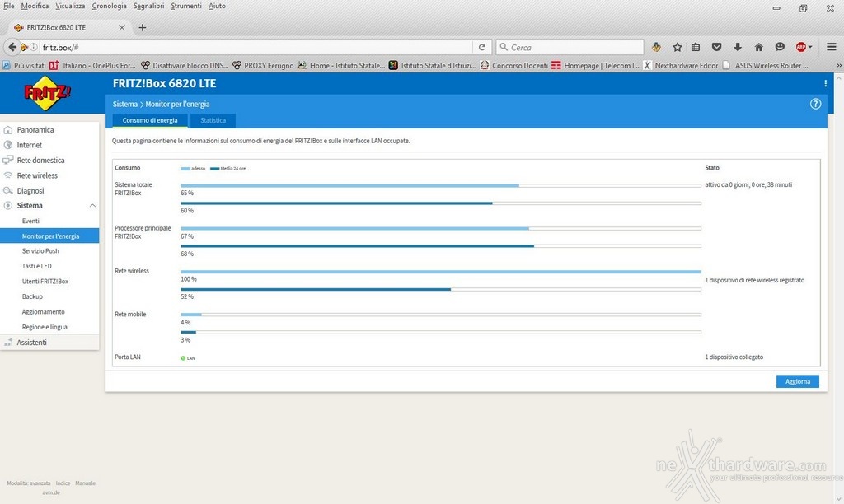Click the page vertical scrollbar
Image resolution: width=844 pixels, height=504 pixels.
coord(838,288)
